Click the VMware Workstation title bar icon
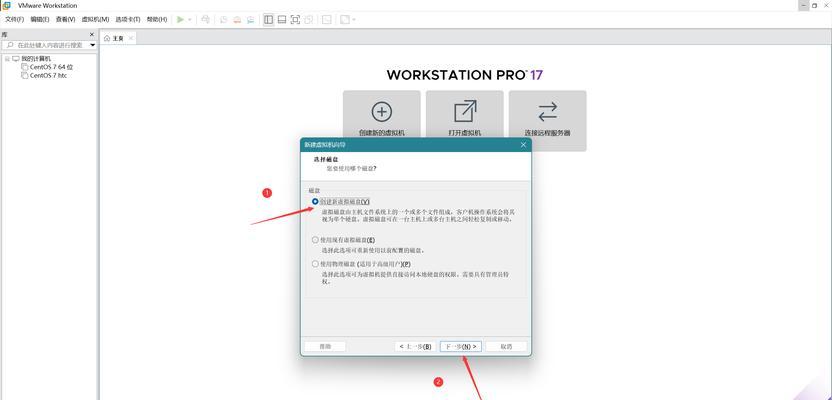Viewport: 832px width, 400px height. (x=7, y=5)
